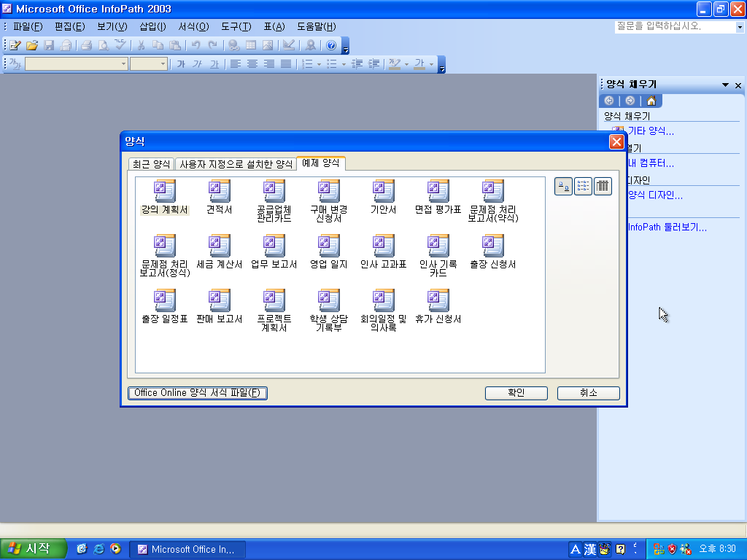Click the Center alignment icon
747x560 pixels.
click(252, 64)
